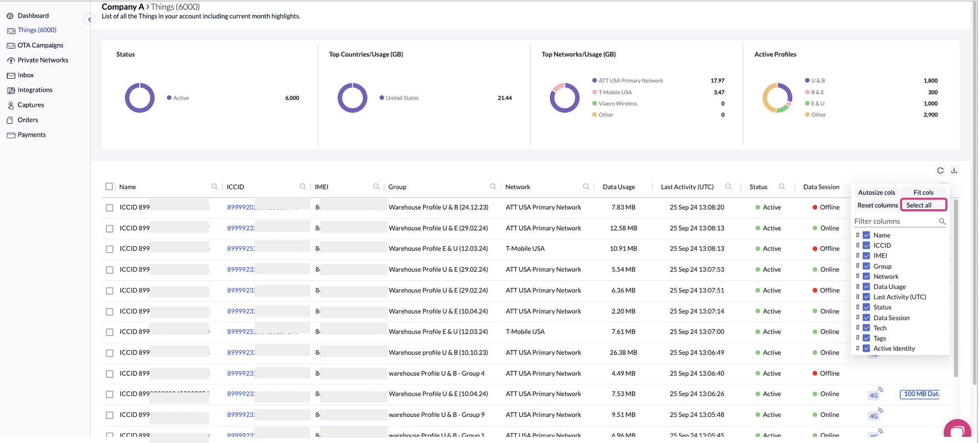Viewport: 980px width, 443px height.
Task: Collapse the left sidebar with chevron
Action: [90, 19]
